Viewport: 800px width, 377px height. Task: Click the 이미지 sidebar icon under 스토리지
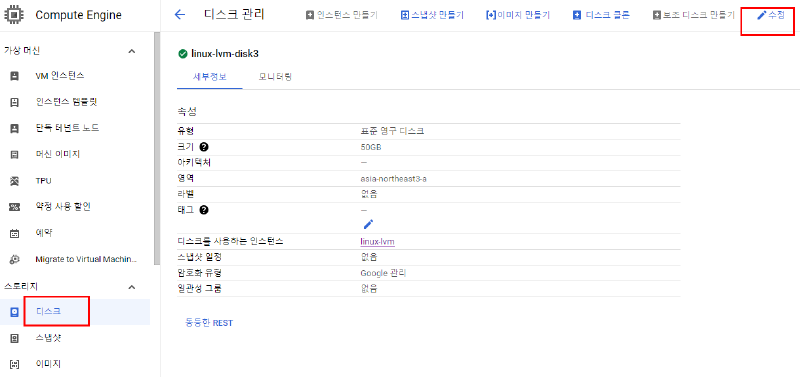click(14, 364)
